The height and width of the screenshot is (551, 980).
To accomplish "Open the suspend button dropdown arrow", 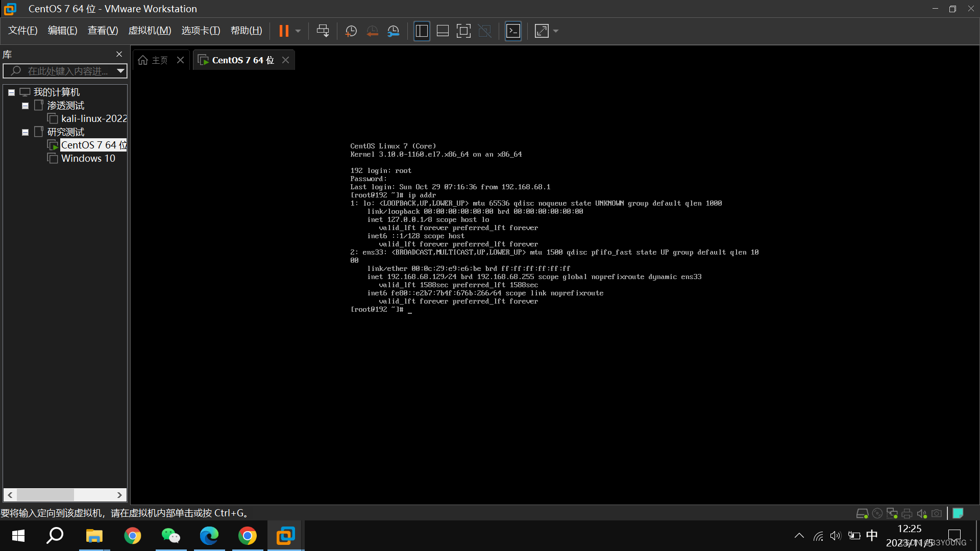I will pyautogui.click(x=298, y=31).
